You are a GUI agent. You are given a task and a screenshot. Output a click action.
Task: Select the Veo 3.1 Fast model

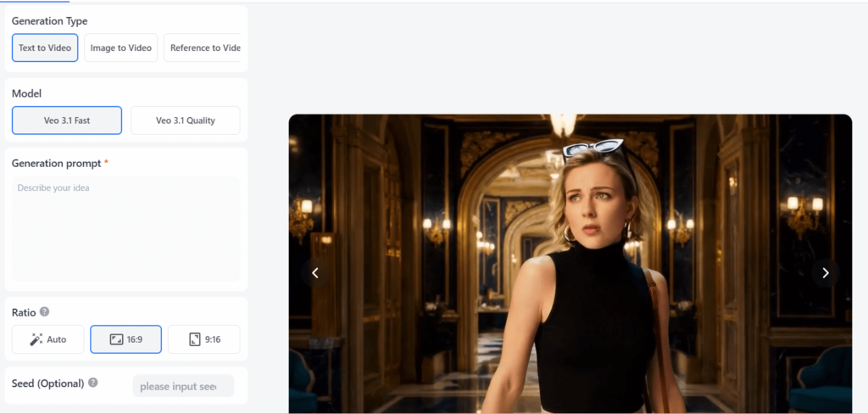point(67,120)
